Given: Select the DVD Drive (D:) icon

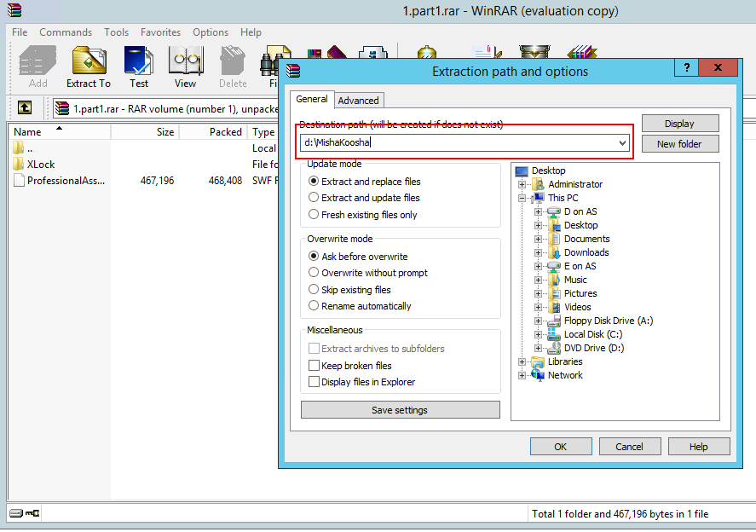Looking at the screenshot, I should 554,348.
